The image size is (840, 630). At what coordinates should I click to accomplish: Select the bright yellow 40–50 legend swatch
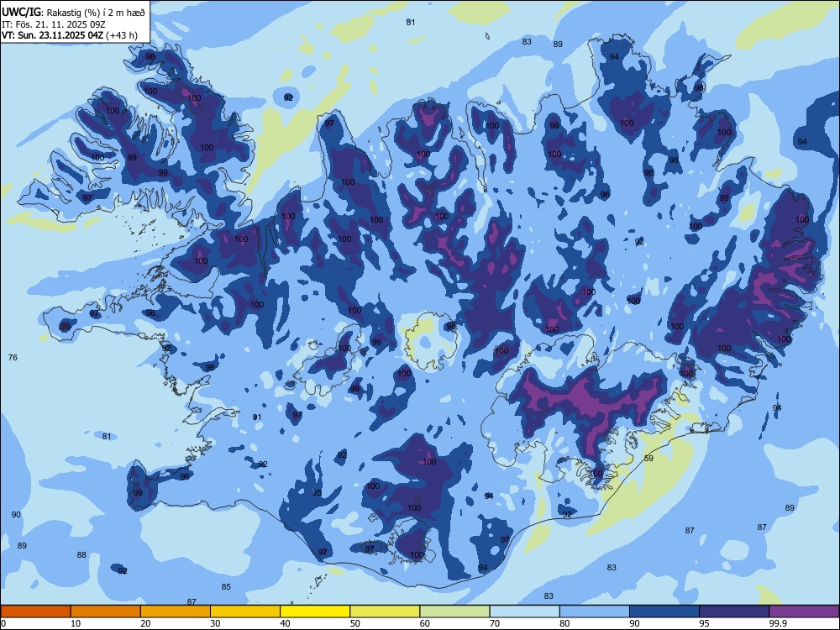(315, 612)
